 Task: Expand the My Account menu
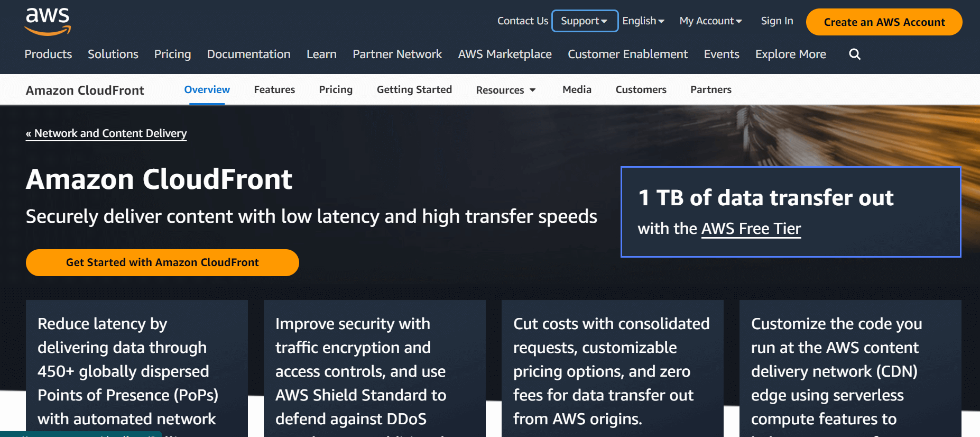tap(710, 21)
